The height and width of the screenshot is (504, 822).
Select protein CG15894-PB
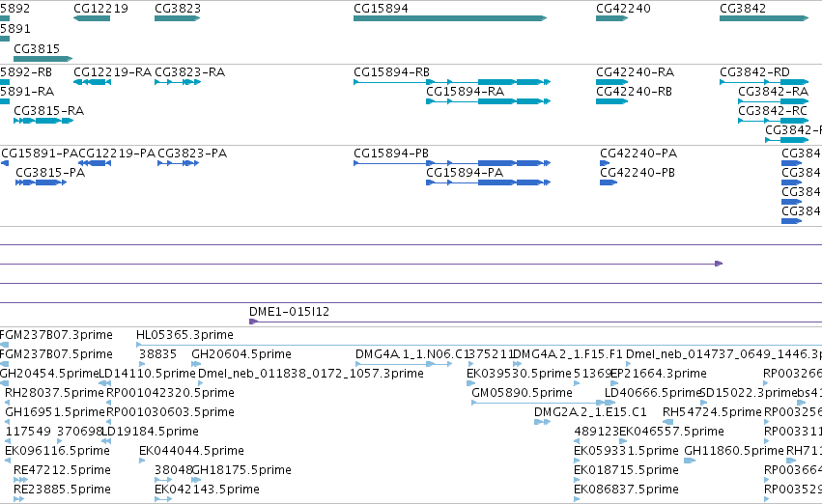coord(391,154)
